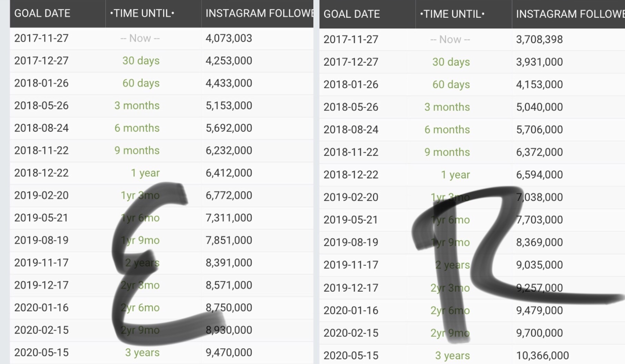Click '1 year' in the left table
The width and height of the screenshot is (625, 364).
(x=145, y=173)
